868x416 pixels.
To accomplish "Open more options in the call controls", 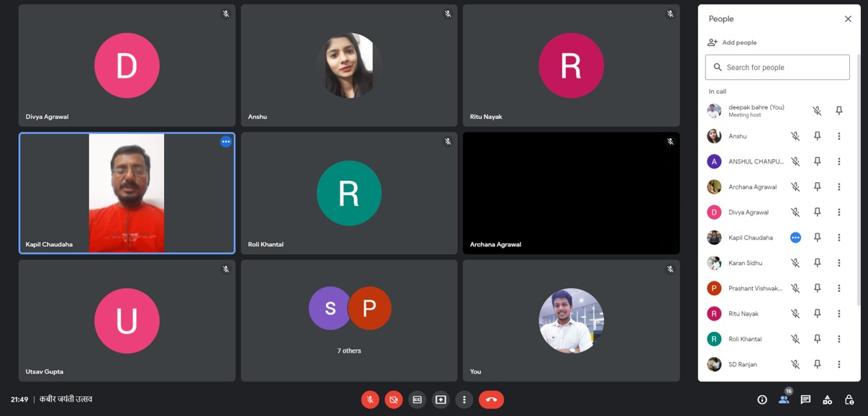I will point(464,399).
